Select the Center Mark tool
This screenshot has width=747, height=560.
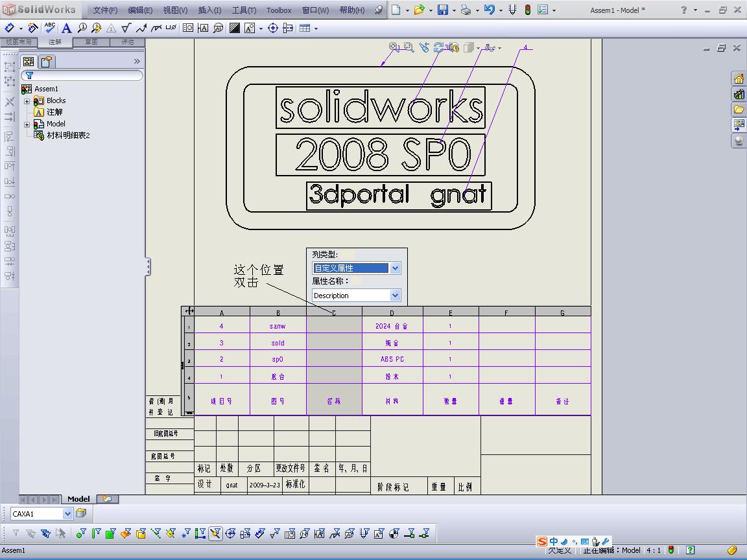coord(273,29)
